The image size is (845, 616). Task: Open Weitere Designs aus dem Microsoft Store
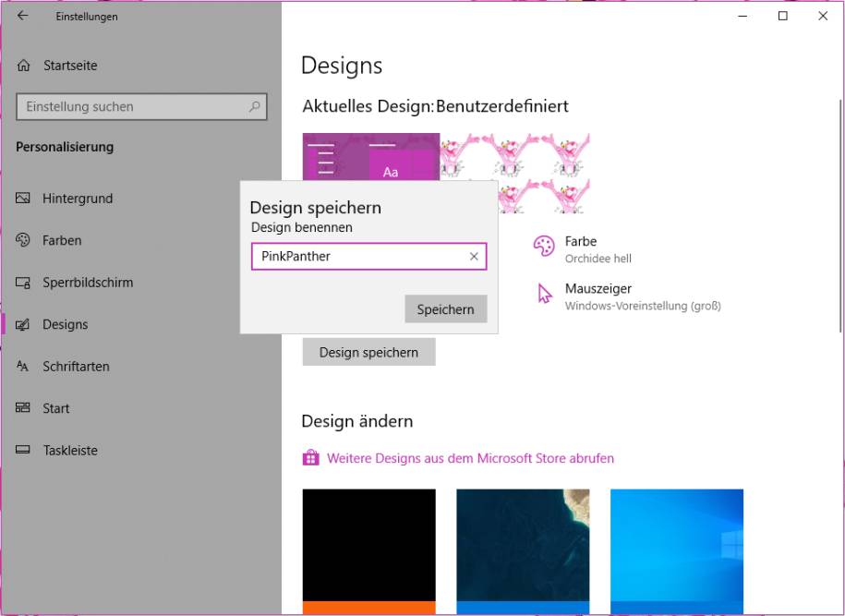470,458
